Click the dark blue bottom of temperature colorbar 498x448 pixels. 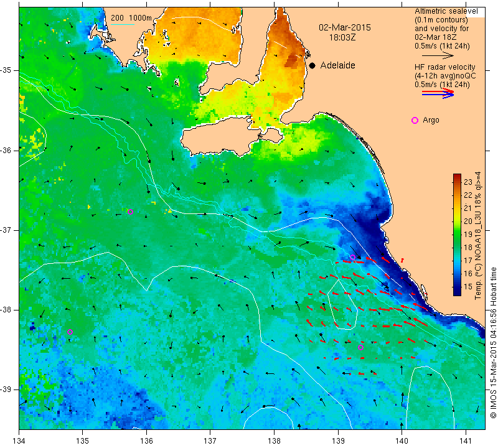click(x=457, y=292)
